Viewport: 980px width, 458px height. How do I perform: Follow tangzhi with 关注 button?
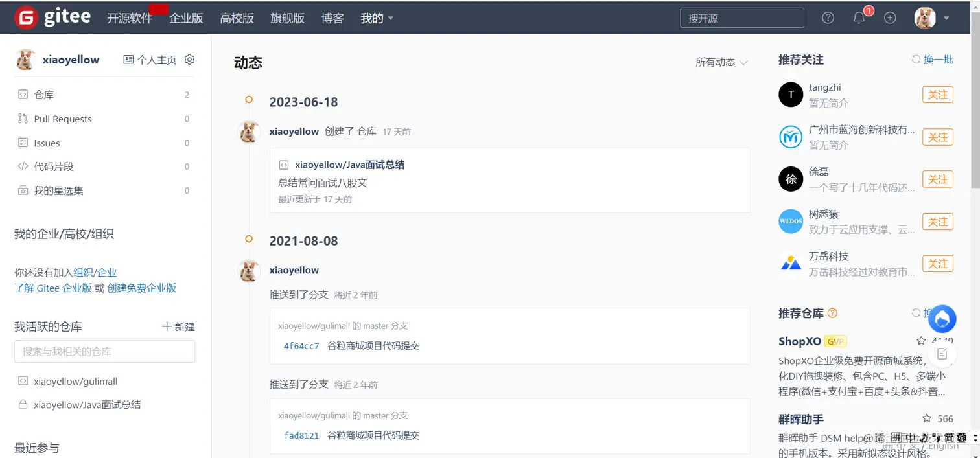pyautogui.click(x=938, y=95)
